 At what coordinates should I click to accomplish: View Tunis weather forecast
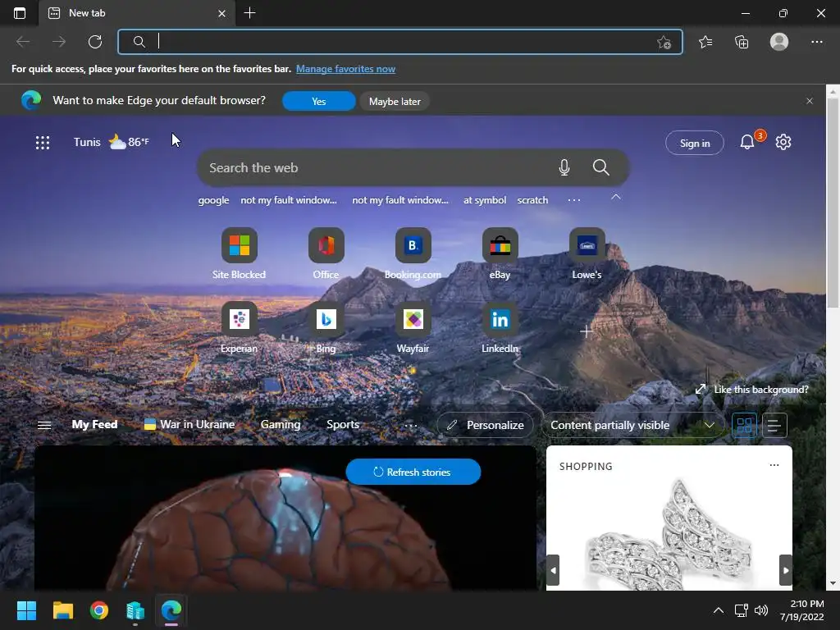[111, 142]
